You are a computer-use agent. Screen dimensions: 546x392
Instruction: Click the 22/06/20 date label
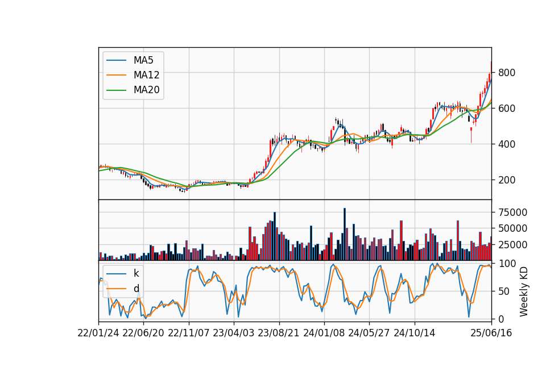click(143, 333)
